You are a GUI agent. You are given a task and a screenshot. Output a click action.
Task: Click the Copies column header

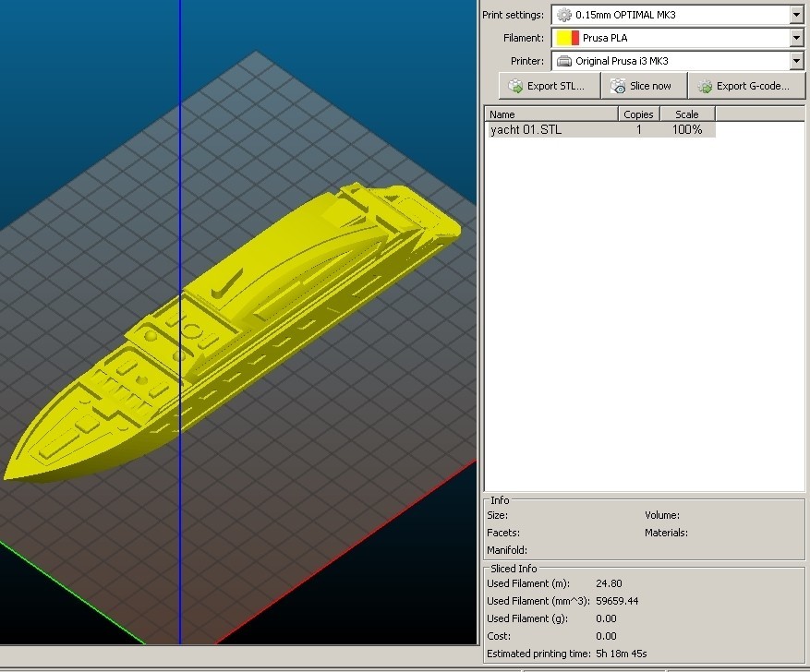(x=638, y=114)
